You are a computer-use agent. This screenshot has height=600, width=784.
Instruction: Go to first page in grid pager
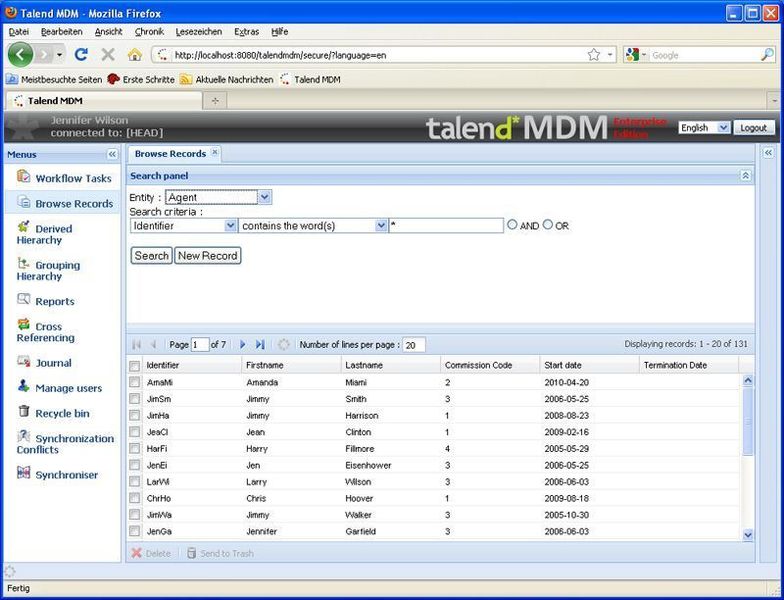point(136,344)
